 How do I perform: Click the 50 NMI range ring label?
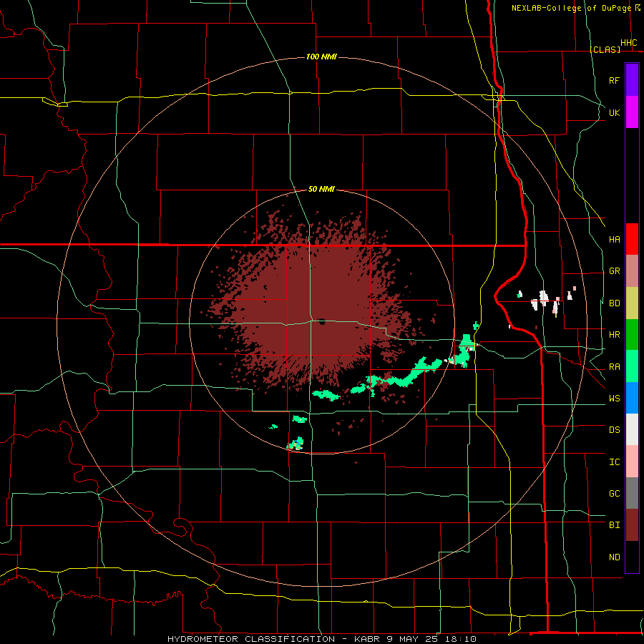[x=321, y=189]
